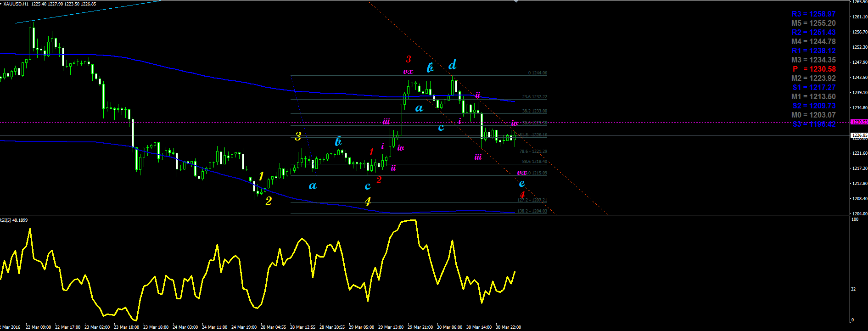The height and width of the screenshot is (331, 868).
Task: Select the Fibonacci '138.2 - 1204.03' level label
Action: click(532, 211)
